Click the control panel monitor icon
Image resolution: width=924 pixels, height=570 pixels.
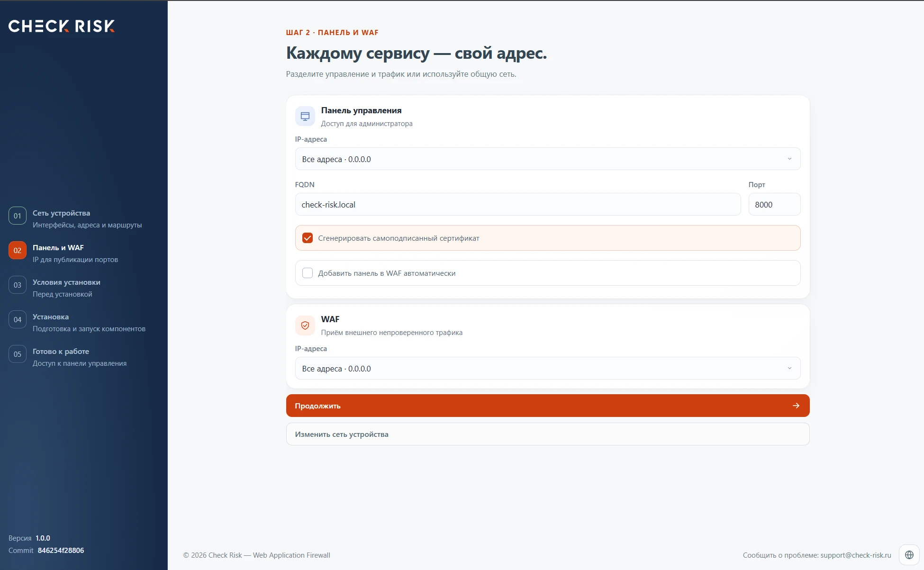(305, 116)
